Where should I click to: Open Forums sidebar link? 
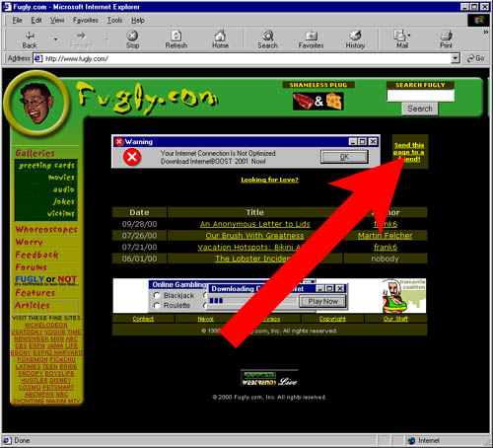[x=32, y=267]
